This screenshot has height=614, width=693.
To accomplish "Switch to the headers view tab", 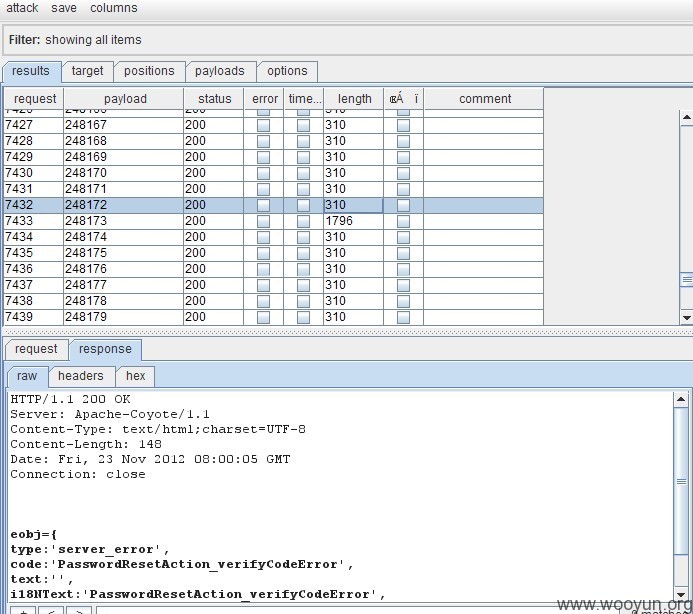I will (x=81, y=376).
